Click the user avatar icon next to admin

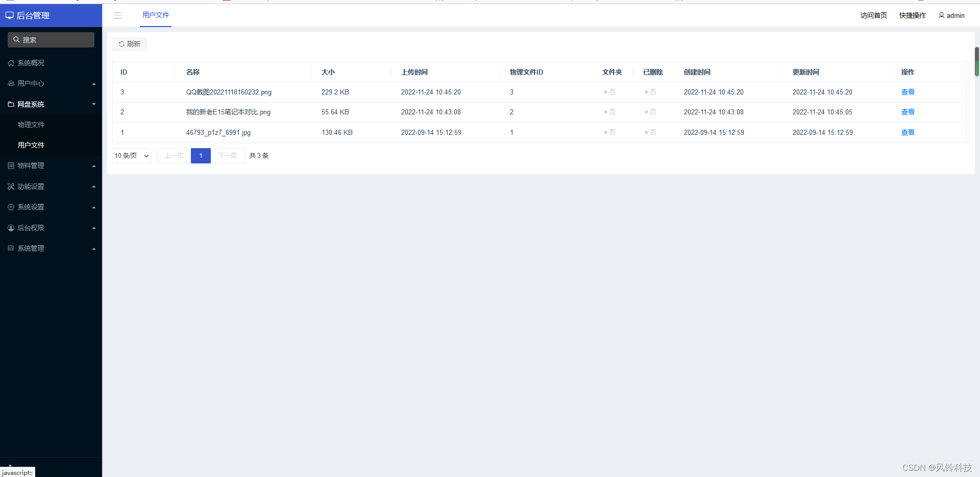coord(941,16)
